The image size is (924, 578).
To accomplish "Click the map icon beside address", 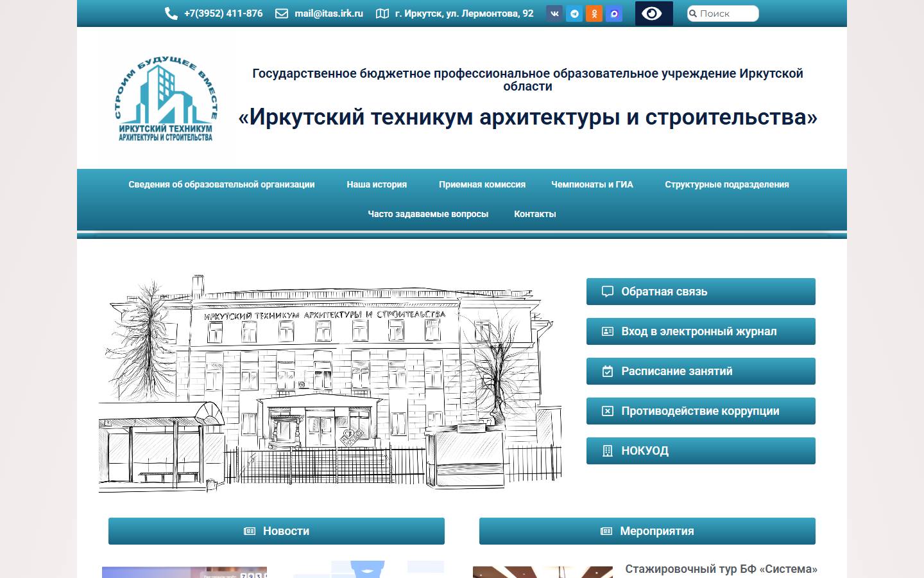I will [x=382, y=13].
